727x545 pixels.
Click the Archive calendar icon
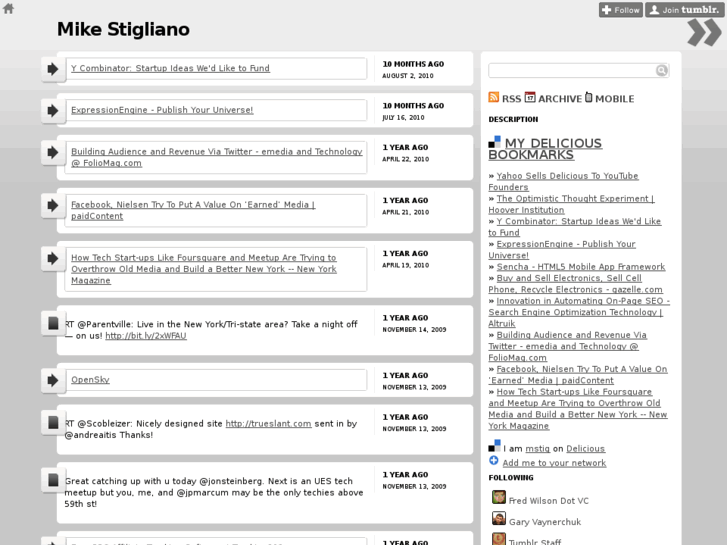530,97
